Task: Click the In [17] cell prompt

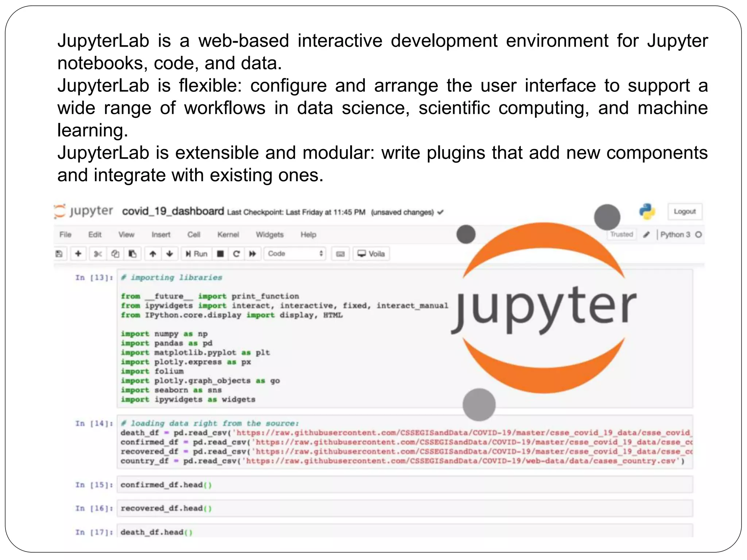Action: 94,532
